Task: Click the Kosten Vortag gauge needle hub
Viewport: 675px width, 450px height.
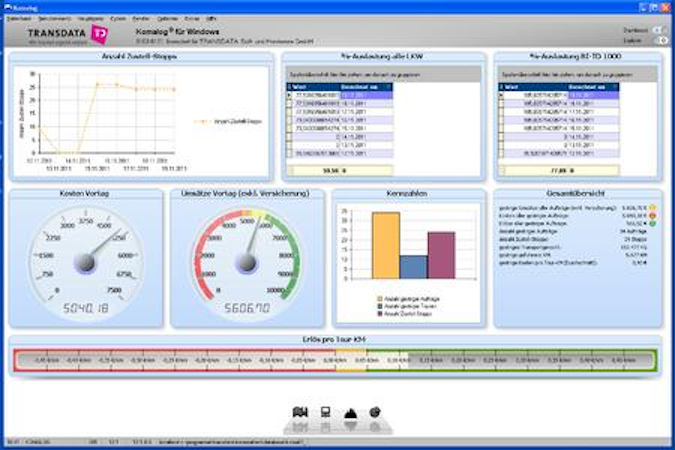Action: tap(85, 263)
